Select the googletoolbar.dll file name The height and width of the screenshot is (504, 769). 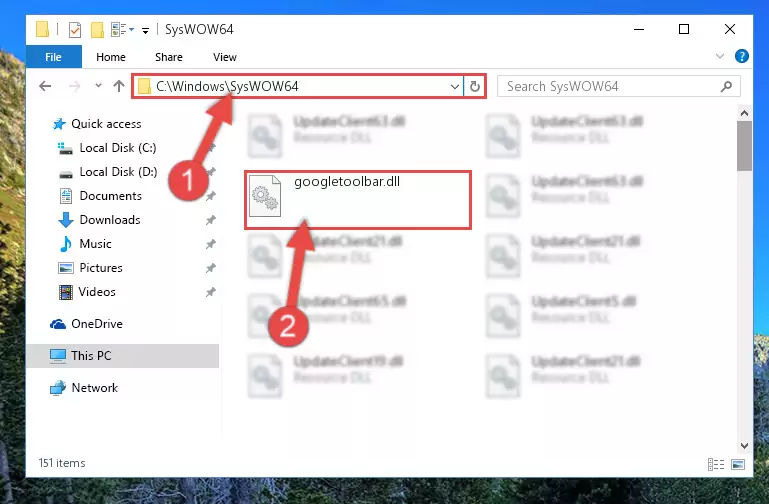click(x=347, y=182)
